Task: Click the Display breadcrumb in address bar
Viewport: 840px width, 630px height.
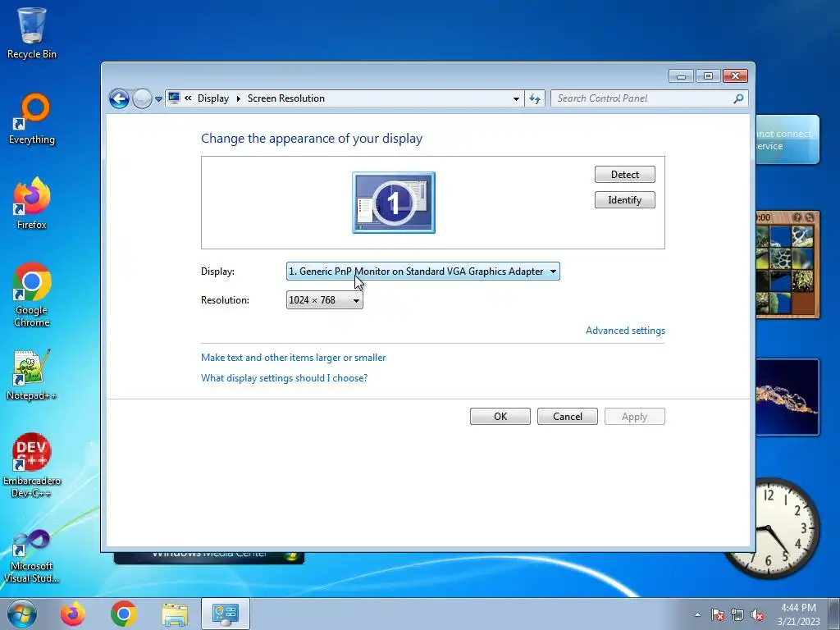Action: 212,98
